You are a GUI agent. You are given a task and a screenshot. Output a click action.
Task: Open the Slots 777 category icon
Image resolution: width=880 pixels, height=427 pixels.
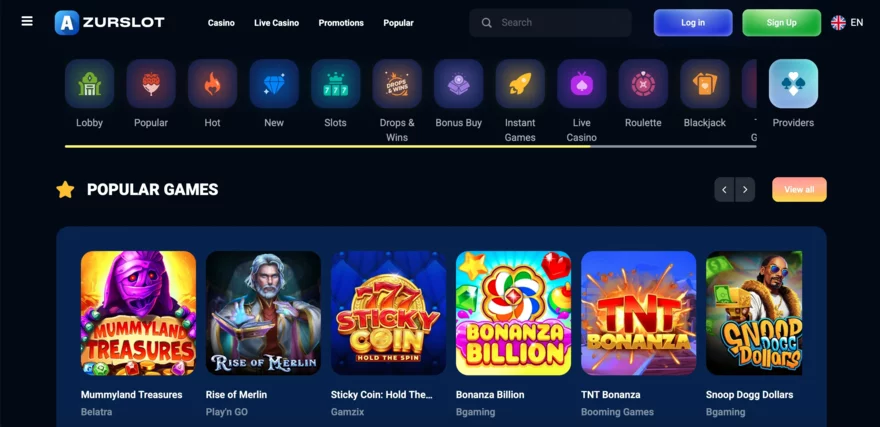[336, 84]
